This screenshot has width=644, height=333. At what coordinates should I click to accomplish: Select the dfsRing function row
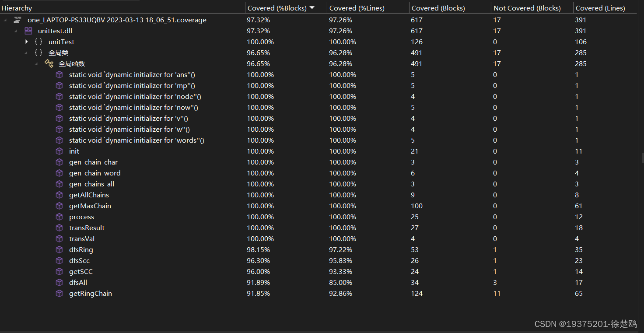[x=318, y=250]
